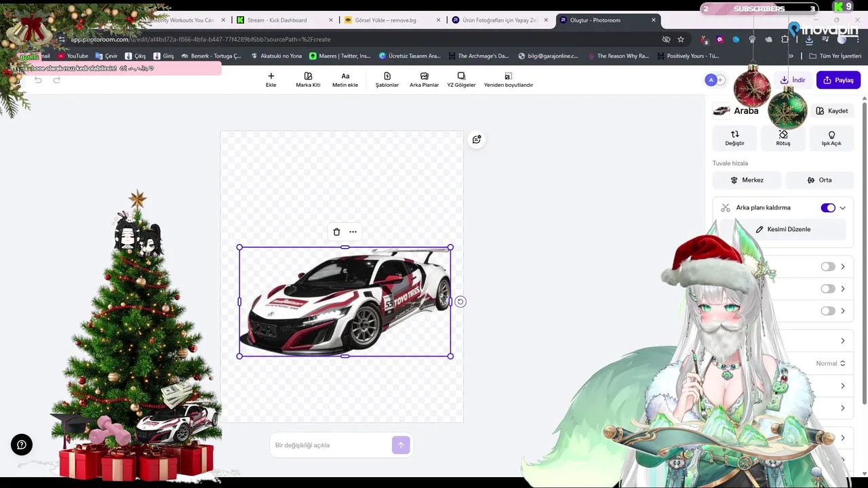Switch to Stream - Kick Dashboard tab

coord(283,20)
